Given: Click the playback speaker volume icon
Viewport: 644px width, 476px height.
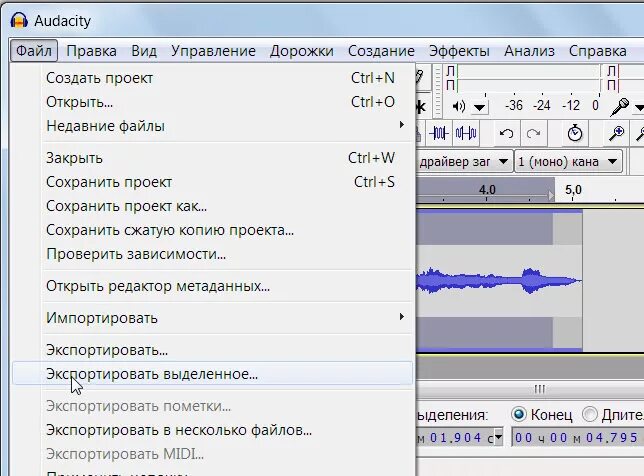Looking at the screenshot, I should (x=459, y=107).
